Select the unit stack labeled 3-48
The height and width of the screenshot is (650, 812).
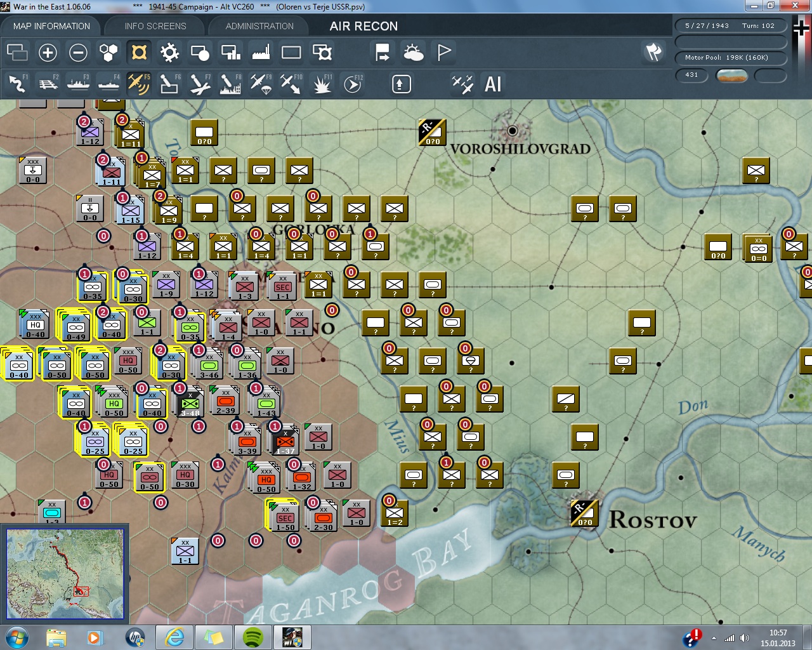pos(190,404)
